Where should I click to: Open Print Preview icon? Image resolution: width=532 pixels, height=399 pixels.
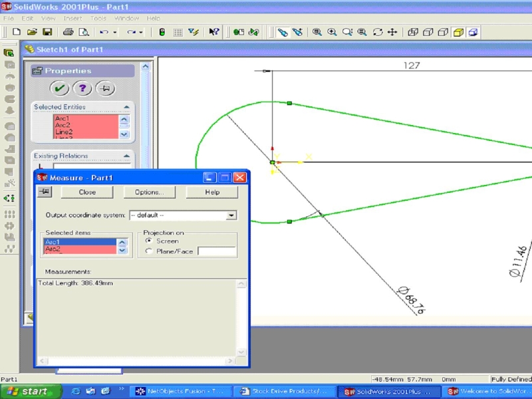coord(84,32)
